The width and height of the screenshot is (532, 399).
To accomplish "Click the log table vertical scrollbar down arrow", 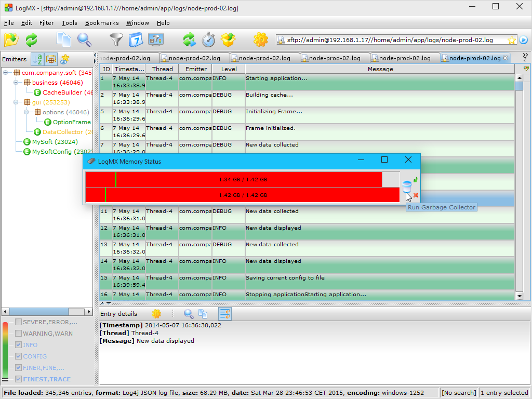I will (519, 296).
